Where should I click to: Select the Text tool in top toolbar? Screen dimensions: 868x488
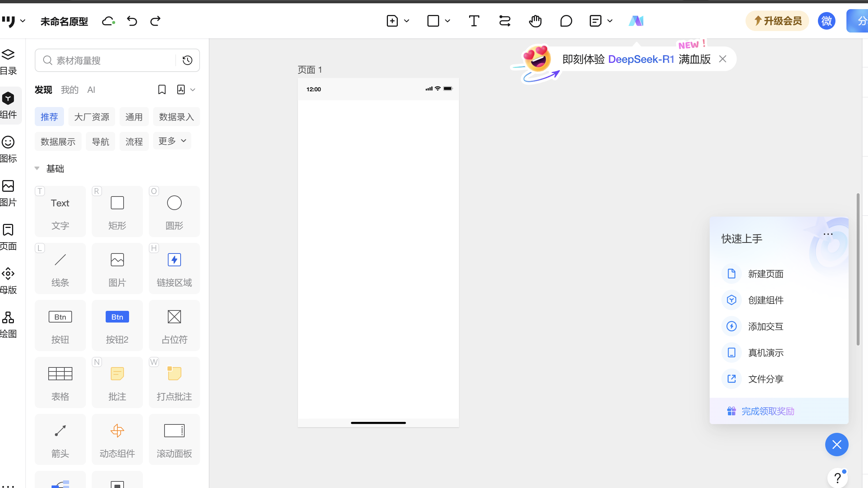[x=474, y=21]
